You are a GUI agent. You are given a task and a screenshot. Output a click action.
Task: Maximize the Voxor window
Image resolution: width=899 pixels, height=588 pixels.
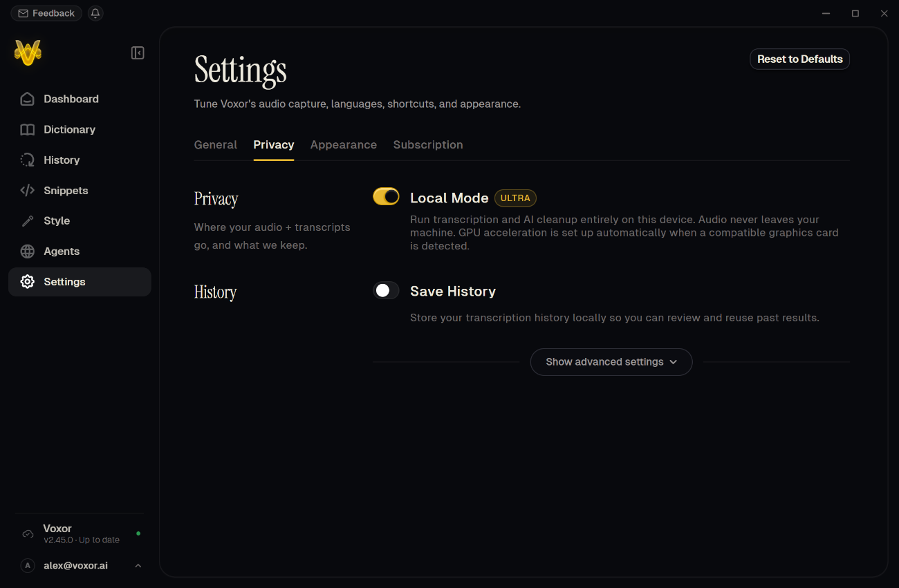tap(855, 13)
